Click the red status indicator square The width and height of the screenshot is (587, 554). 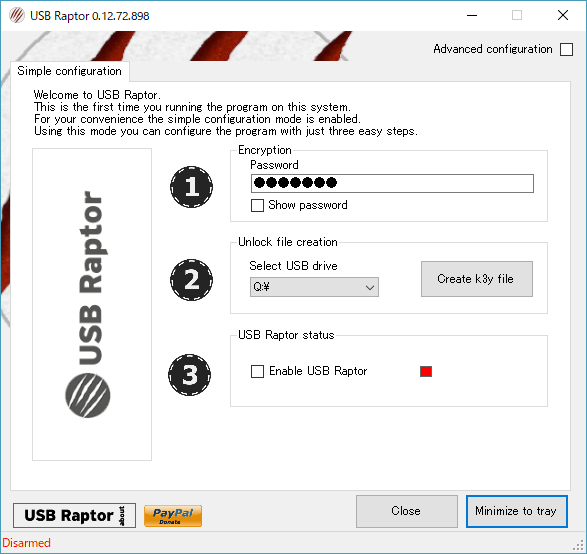point(426,371)
